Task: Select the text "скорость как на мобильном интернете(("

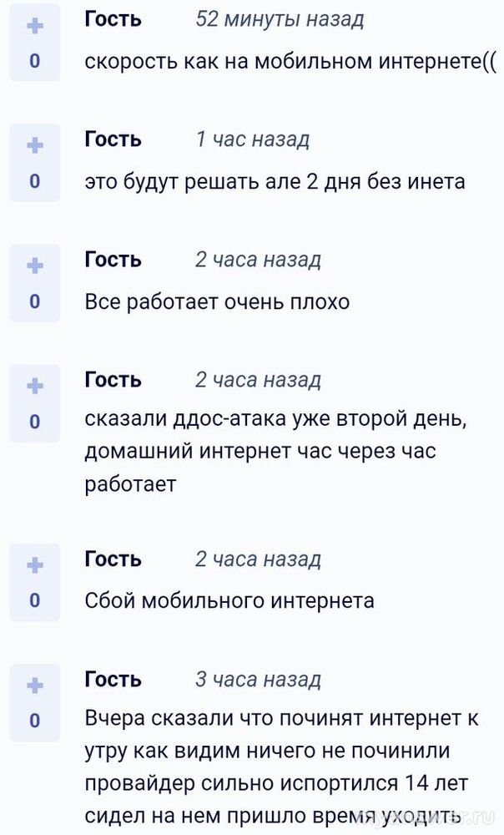Action: click(x=290, y=62)
